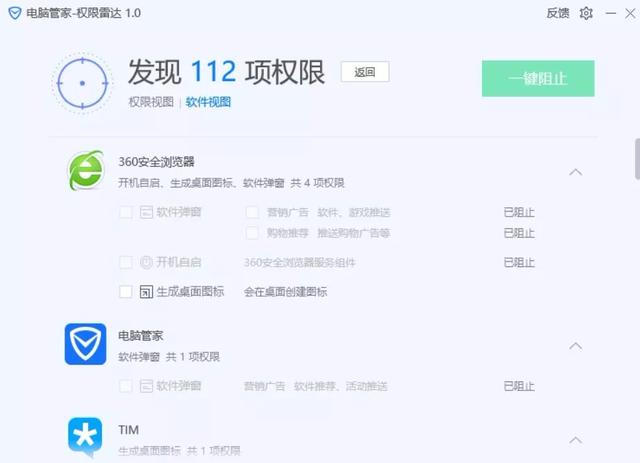Viewport: 640px width, 463px height.
Task: Click the vertical scrollbar thumb
Action: pos(637,159)
